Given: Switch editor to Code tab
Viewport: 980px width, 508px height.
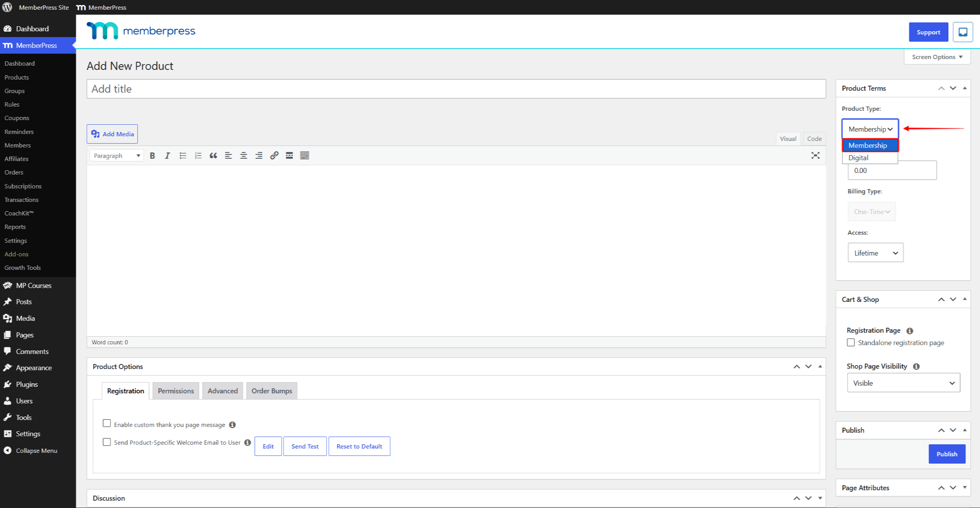Looking at the screenshot, I should tap(815, 139).
